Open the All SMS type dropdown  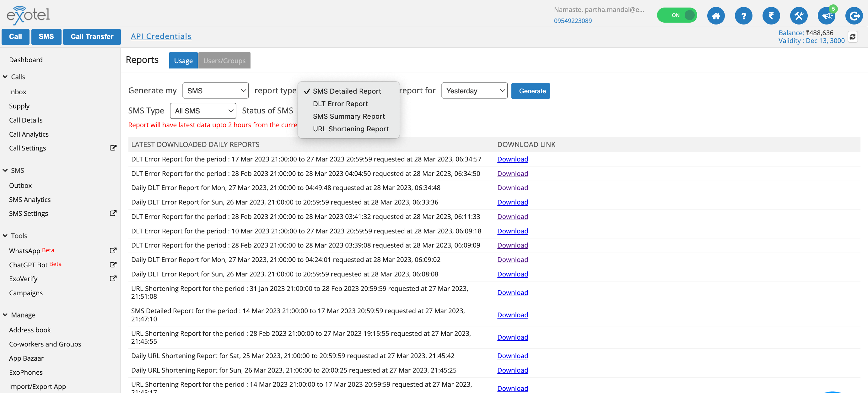pos(203,111)
